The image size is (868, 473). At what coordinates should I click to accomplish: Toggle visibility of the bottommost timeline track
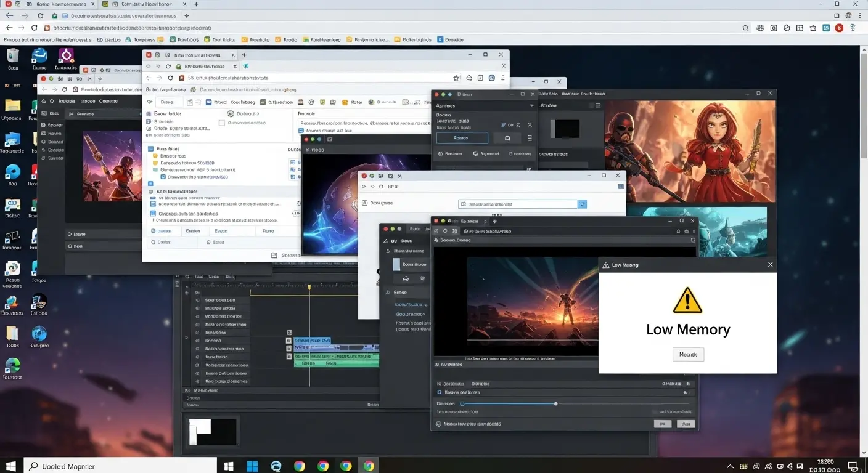(197, 381)
